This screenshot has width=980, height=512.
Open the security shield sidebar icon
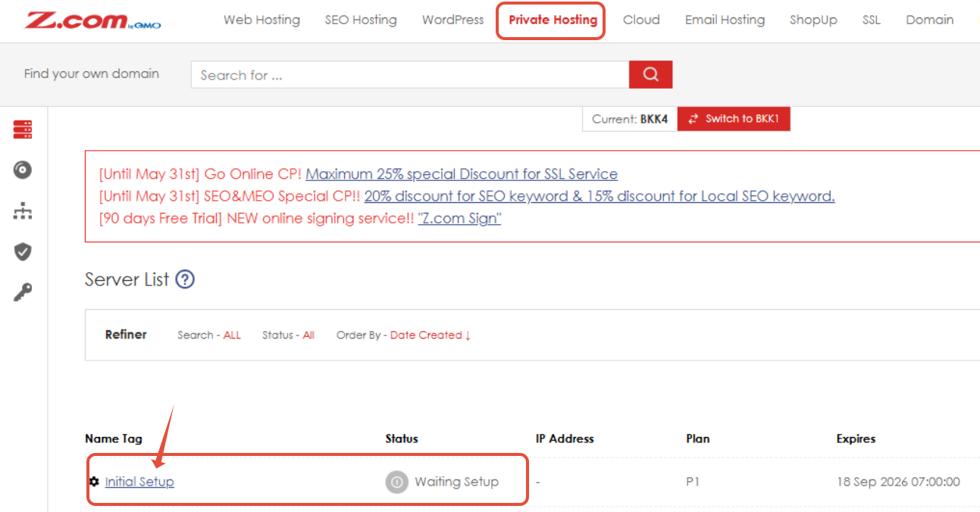pyautogui.click(x=23, y=251)
